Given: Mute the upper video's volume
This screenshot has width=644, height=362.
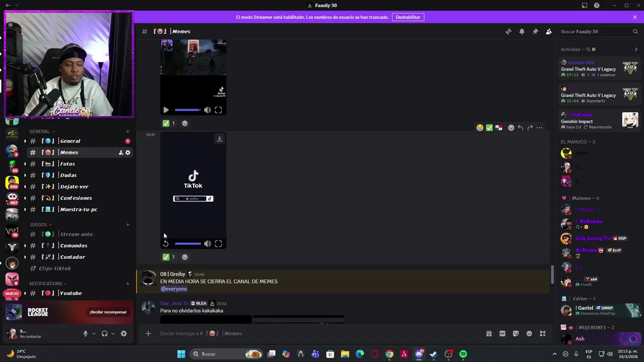Looking at the screenshot, I should pyautogui.click(x=207, y=110).
